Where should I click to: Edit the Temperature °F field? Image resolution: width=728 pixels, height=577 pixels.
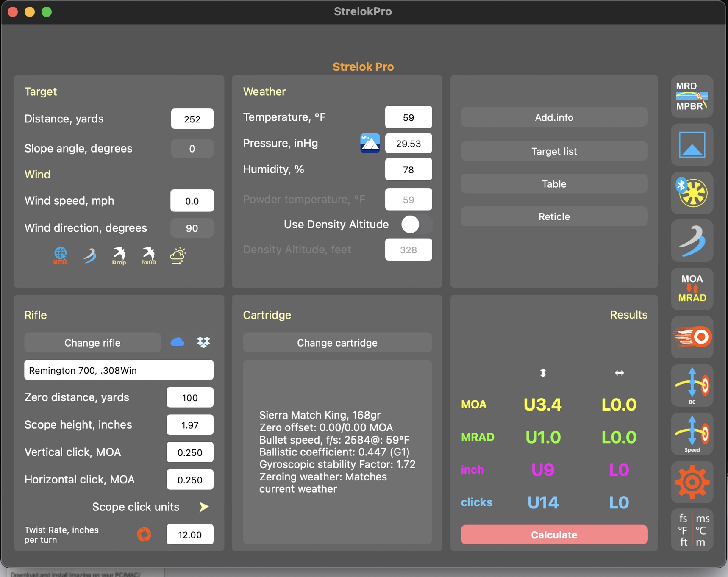pyautogui.click(x=408, y=117)
